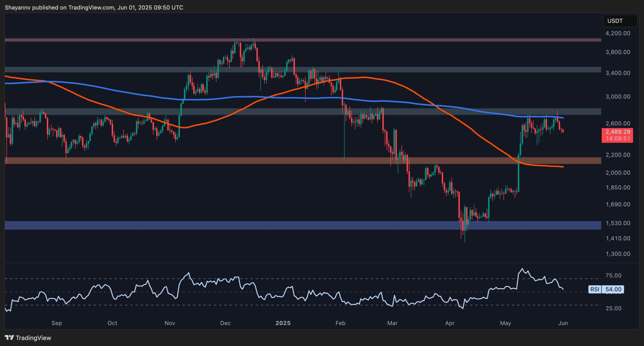Click the Jun label on the time axis
Image resolution: width=644 pixels, height=346 pixels.
(x=563, y=323)
